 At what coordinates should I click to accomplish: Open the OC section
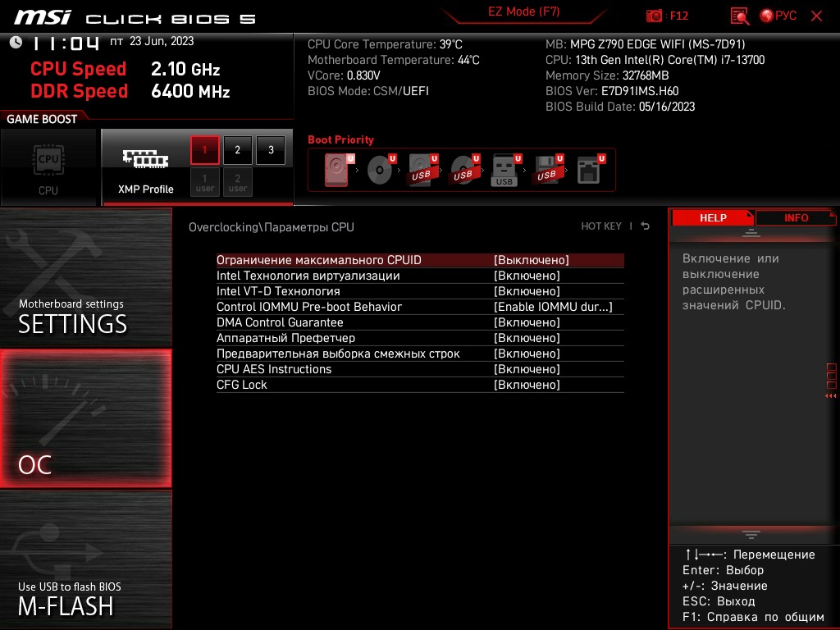click(x=85, y=418)
